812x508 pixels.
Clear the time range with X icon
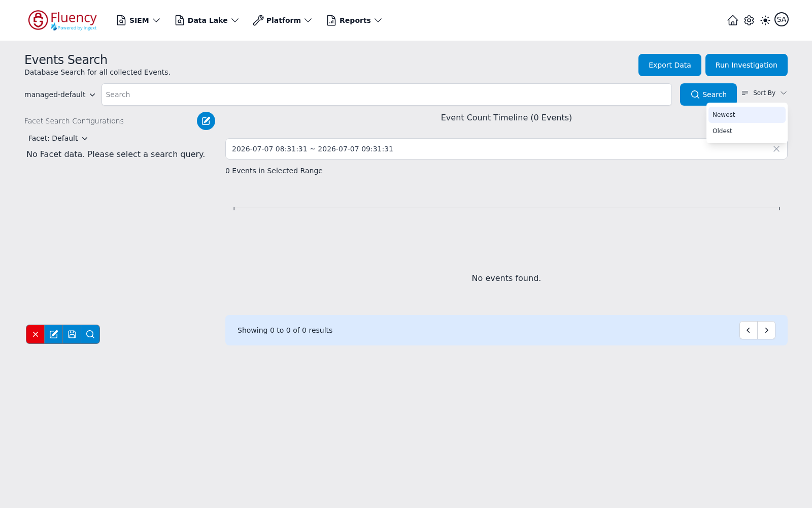tap(776, 149)
